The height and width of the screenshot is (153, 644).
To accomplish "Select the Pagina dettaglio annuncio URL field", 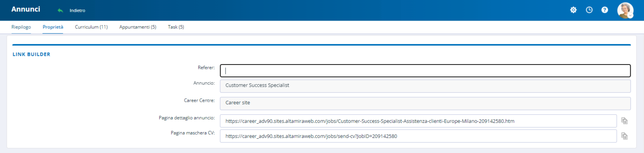I will click(x=418, y=121).
